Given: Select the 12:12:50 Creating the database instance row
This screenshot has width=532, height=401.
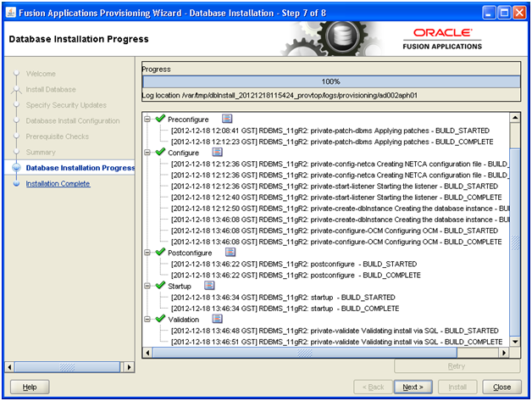Looking at the screenshot, I should pyautogui.click(x=340, y=209).
